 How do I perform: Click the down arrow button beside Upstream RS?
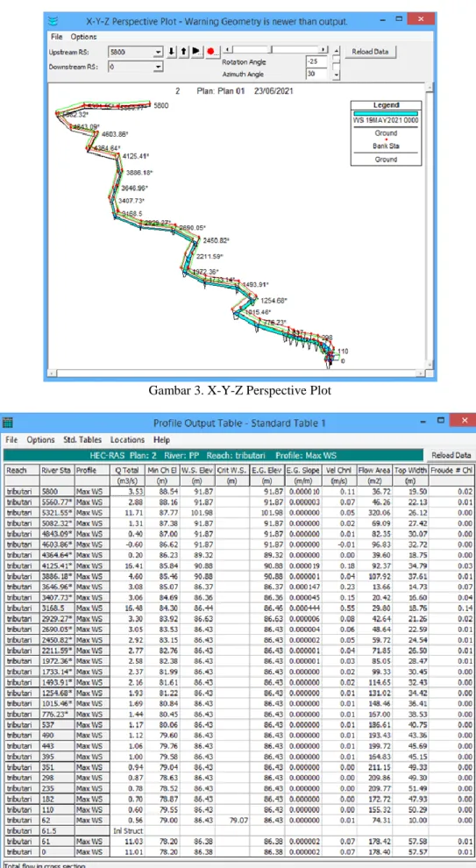tap(172, 52)
